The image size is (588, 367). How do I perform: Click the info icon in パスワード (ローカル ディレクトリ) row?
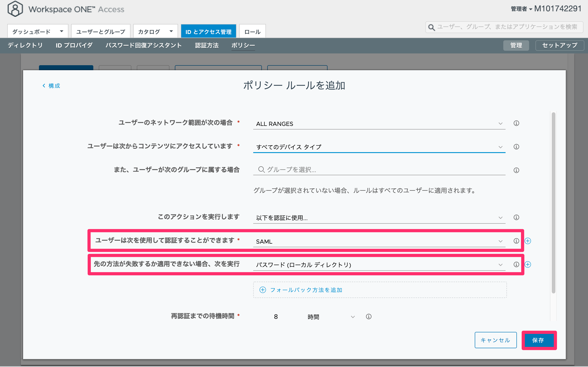point(516,264)
